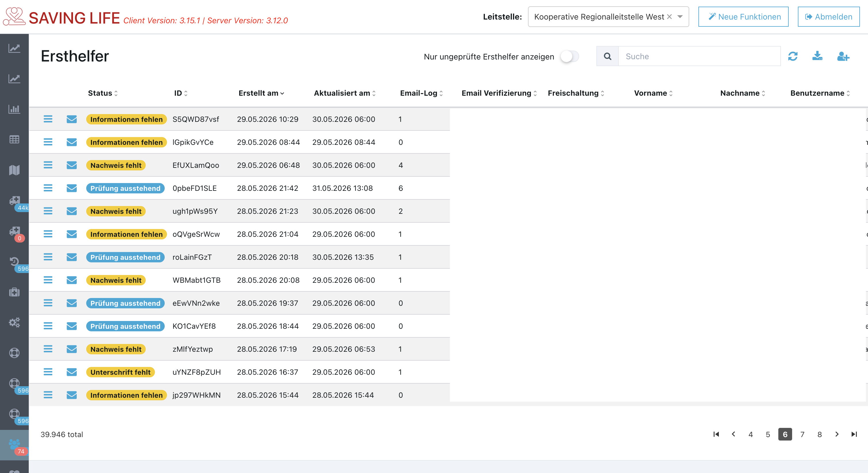Screen dimensions: 868x473
Task: Clear Kooperative Regionalleitstelle West selection
Action: click(x=669, y=16)
